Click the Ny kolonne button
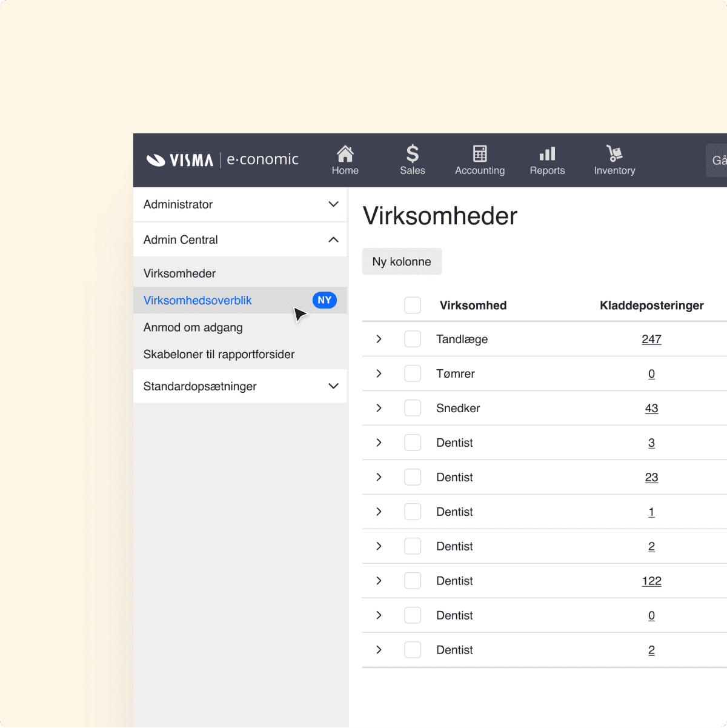The image size is (727, 728). 402,261
